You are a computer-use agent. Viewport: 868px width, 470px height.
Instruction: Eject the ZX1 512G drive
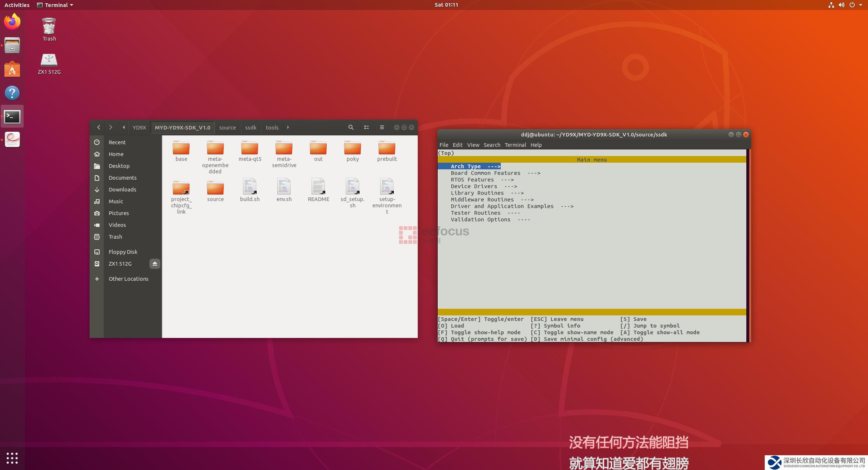coord(154,264)
